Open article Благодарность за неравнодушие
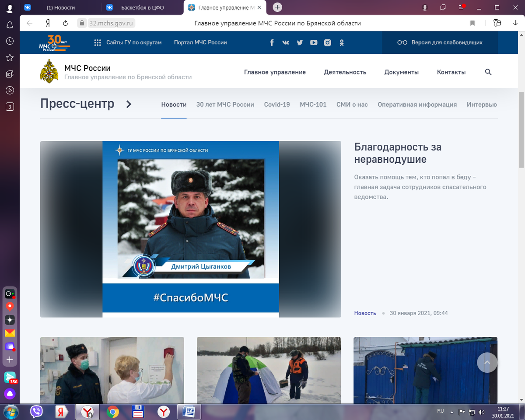 (x=398, y=153)
